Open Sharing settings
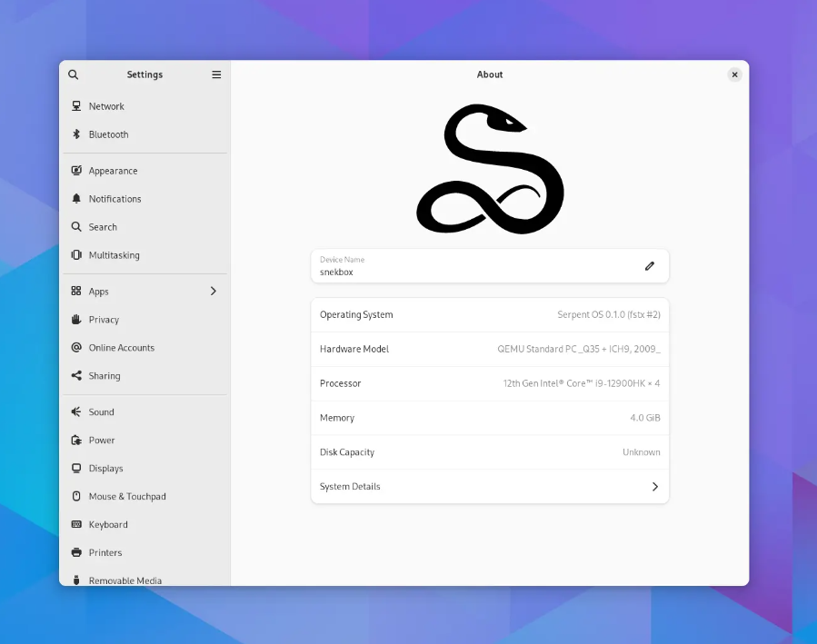 [144, 375]
